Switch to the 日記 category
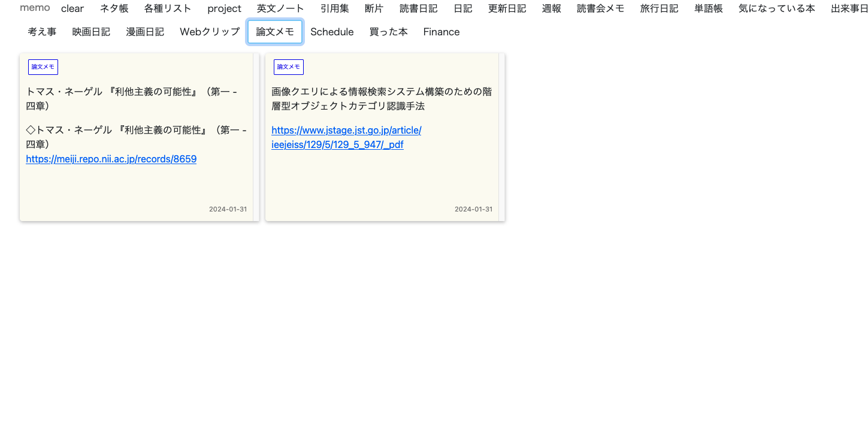The image size is (868, 423). [x=462, y=8]
